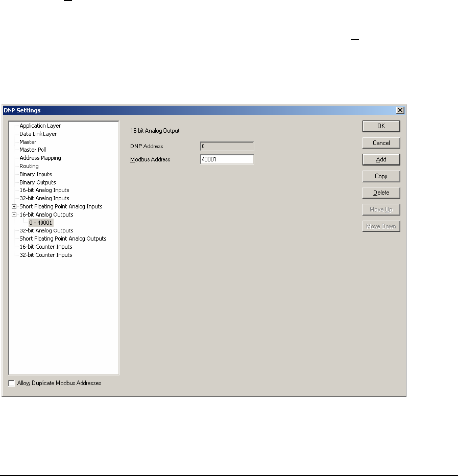This screenshot has height=476, width=458.
Task: Add a new analog output point
Action: [x=381, y=159]
